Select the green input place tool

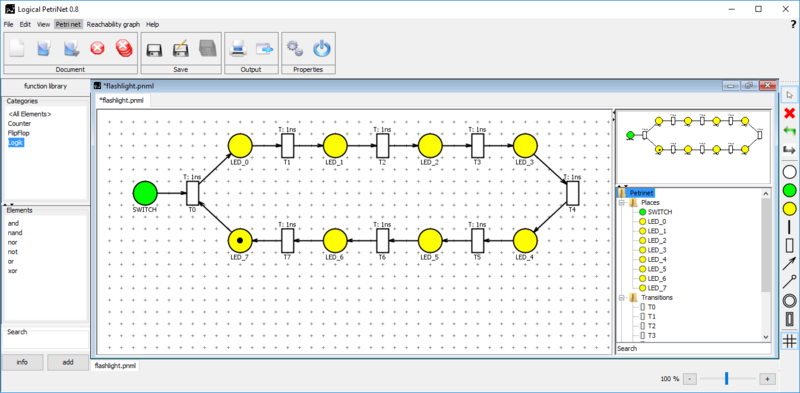(789, 190)
